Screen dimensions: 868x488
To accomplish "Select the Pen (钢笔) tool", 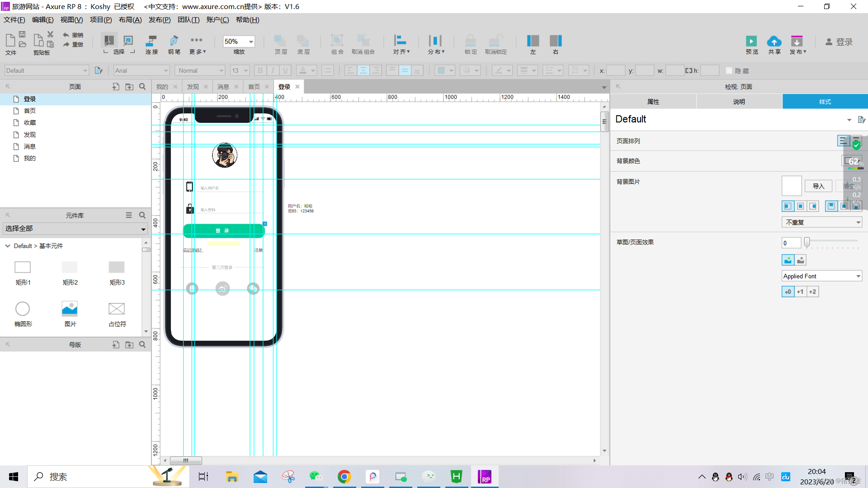I will click(174, 41).
